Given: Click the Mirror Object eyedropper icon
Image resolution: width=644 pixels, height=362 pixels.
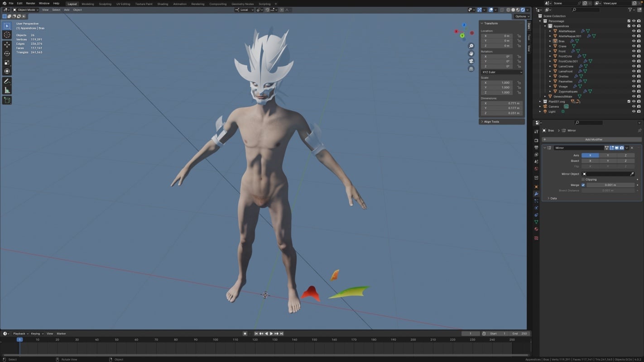Looking at the screenshot, I should click(632, 174).
